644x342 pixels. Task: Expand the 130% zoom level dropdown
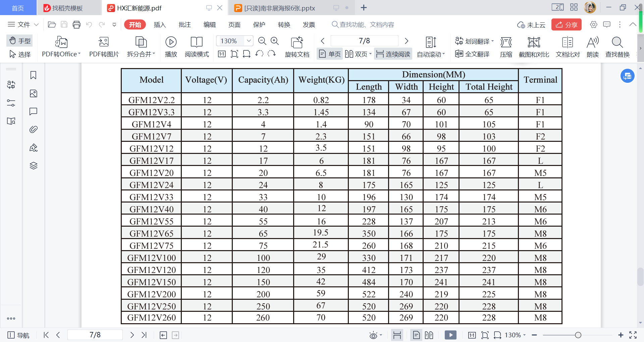[x=249, y=41]
